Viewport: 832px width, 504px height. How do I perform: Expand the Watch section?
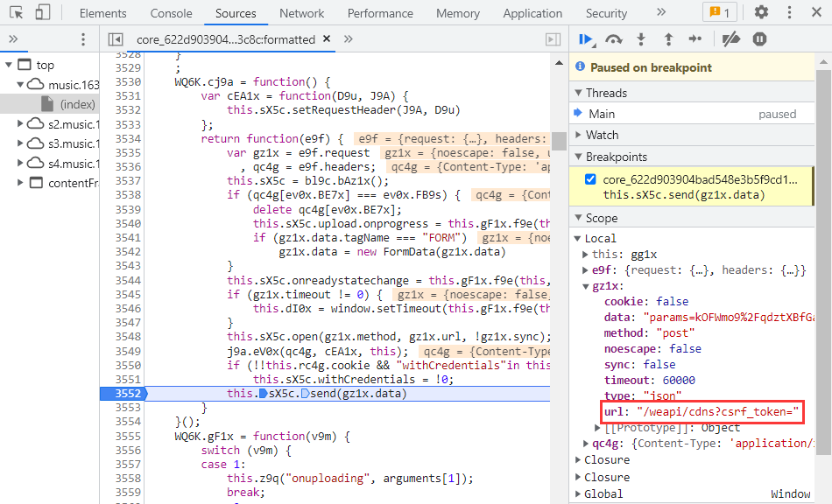pos(603,135)
